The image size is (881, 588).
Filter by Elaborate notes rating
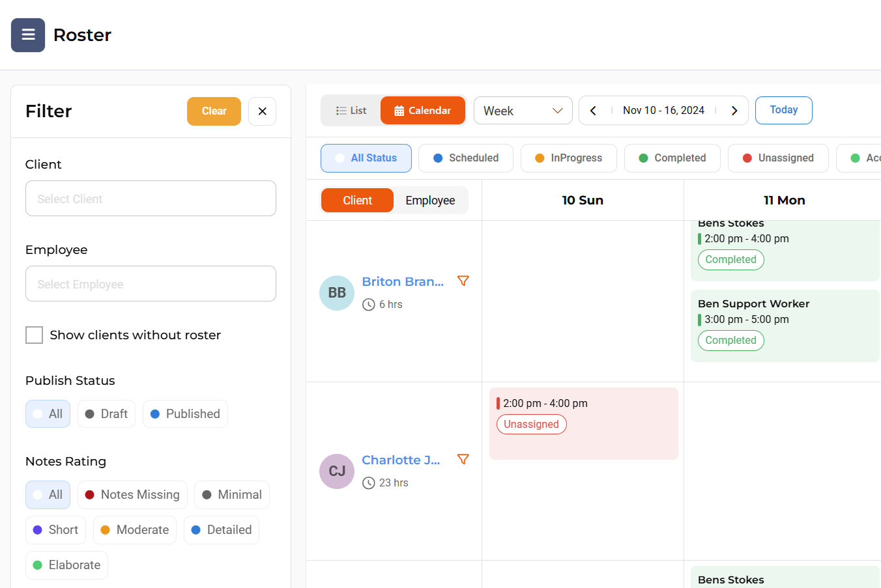pos(66,565)
